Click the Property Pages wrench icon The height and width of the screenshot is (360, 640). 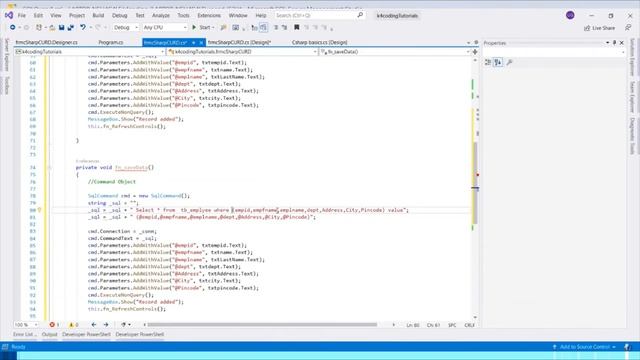click(509, 62)
